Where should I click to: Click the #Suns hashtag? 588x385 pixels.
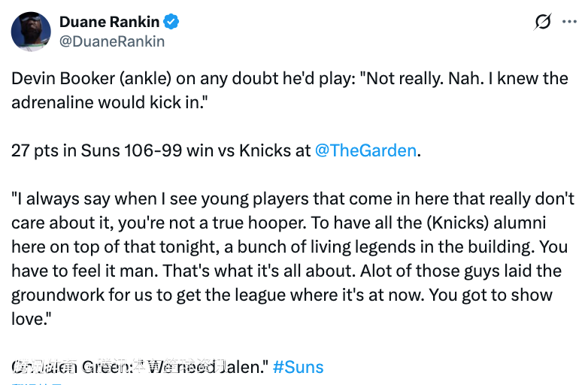pos(298,367)
